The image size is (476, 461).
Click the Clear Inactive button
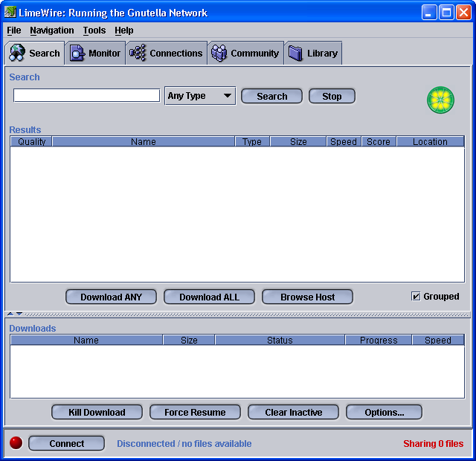[293, 412]
